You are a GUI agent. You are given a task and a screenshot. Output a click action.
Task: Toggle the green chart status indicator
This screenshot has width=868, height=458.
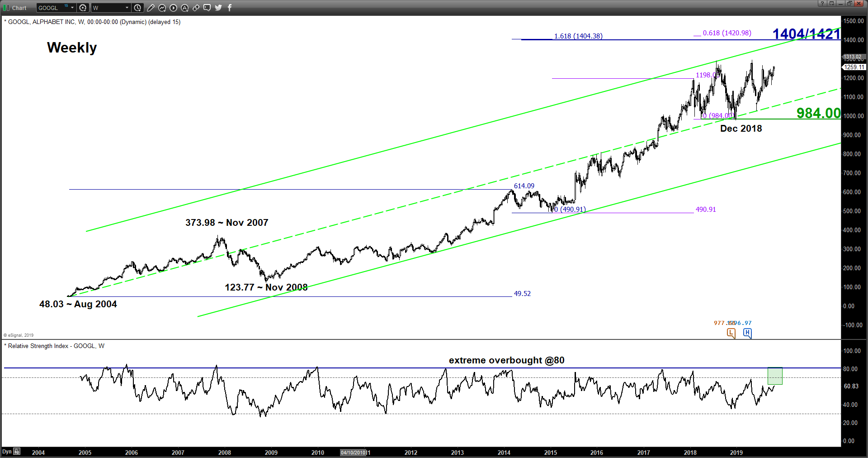pos(6,8)
